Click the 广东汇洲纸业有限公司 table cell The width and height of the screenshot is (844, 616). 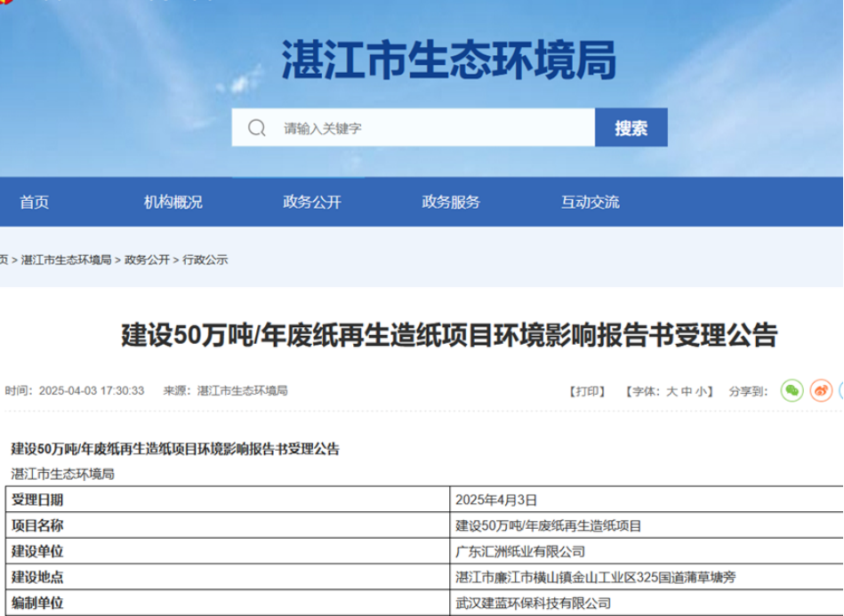click(647, 551)
